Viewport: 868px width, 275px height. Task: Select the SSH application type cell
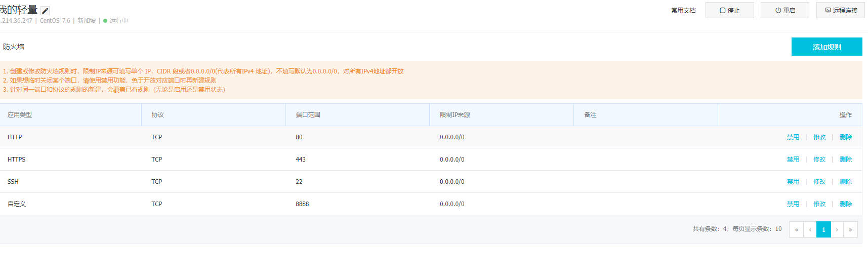(x=13, y=181)
